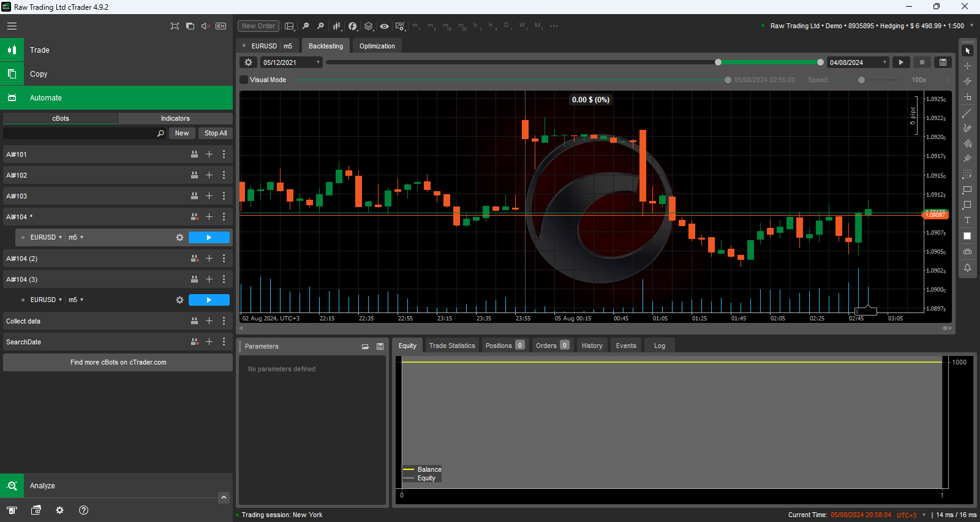Viewport: 980px width, 522px height.
Task: Open the detach chart window icon
Action: pyautogui.click(x=190, y=26)
